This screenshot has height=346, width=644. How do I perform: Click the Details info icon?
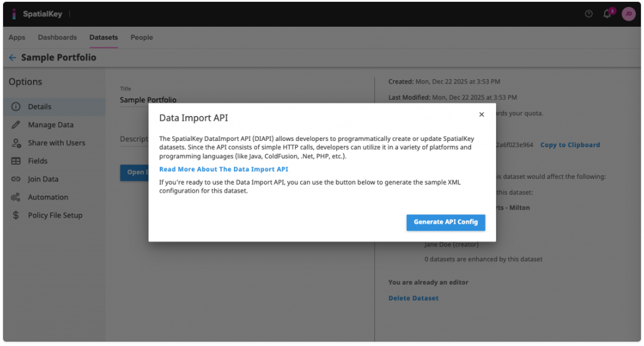click(x=16, y=107)
